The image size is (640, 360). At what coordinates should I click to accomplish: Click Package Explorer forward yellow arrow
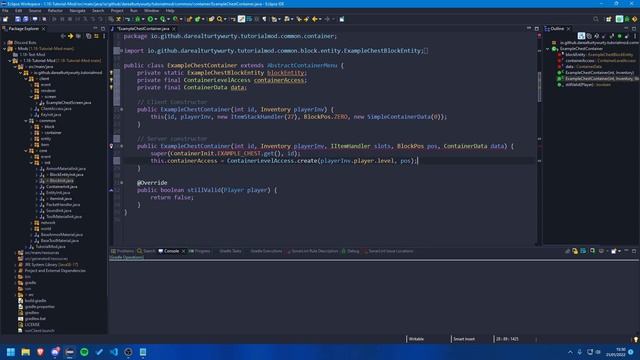[x=71, y=36]
